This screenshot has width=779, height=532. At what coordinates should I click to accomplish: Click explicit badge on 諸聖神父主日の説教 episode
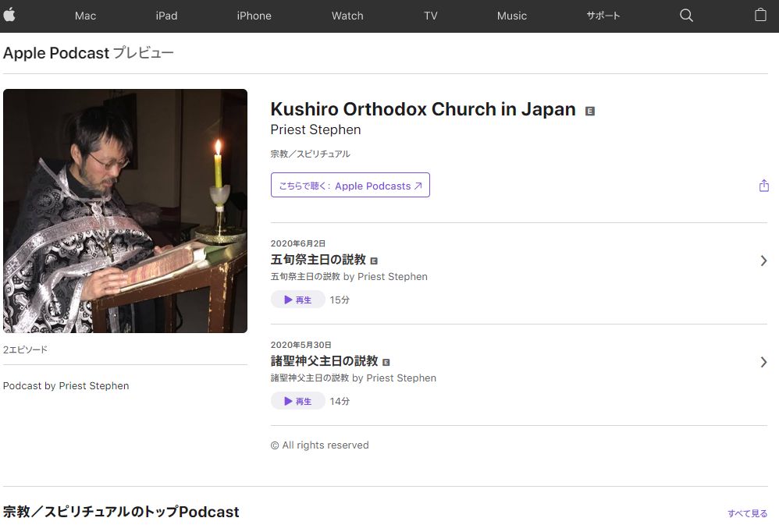(x=386, y=362)
